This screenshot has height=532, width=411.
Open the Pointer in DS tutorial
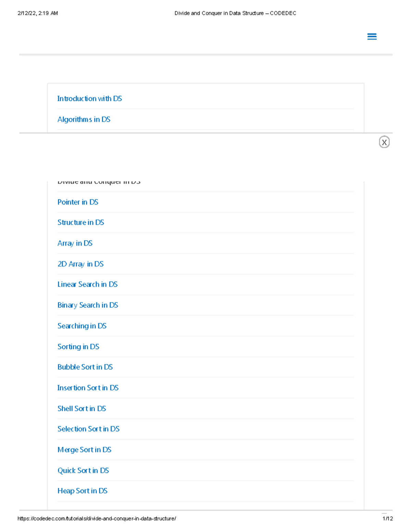click(x=78, y=202)
